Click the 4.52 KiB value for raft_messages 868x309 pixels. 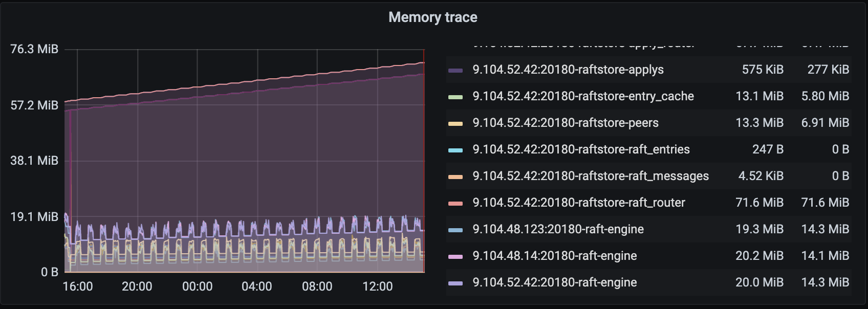[x=761, y=176]
